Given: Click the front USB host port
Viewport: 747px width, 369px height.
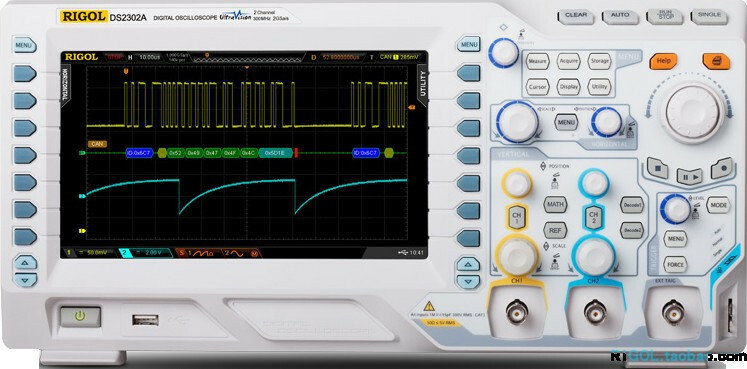Looking at the screenshot, I should click(x=145, y=320).
